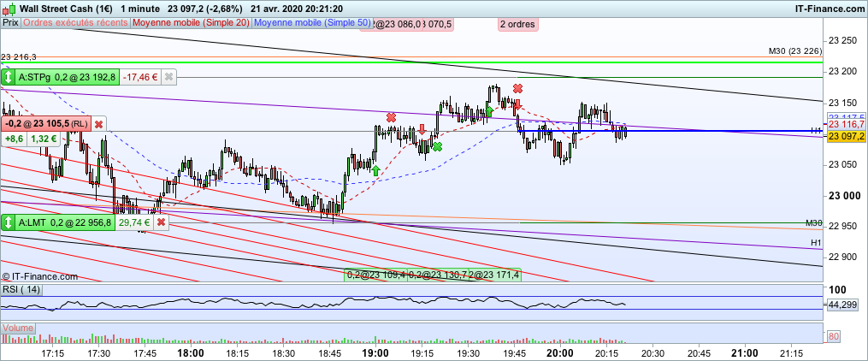
Task: Click the green up arrow marker near 19:37
Action: click(x=489, y=110)
